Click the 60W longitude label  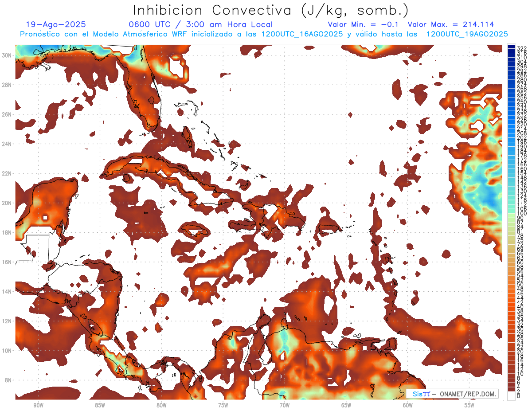[x=408, y=405]
